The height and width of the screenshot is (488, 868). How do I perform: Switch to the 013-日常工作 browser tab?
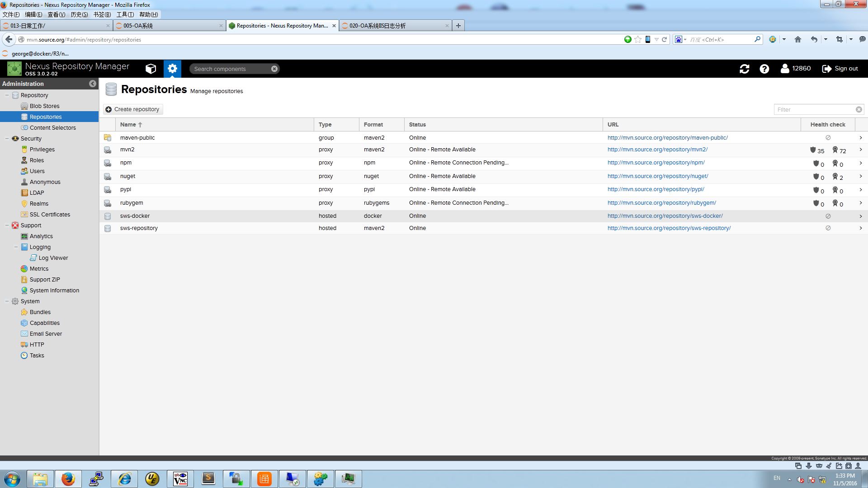57,26
